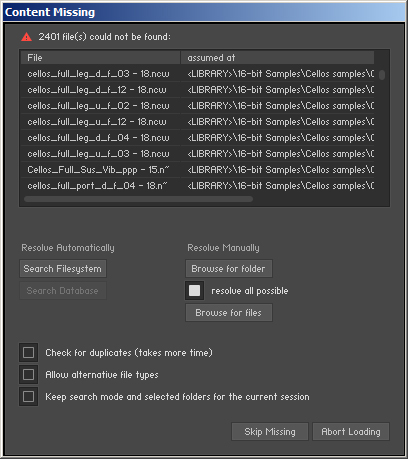Click the disabled Search Database button

coord(63,291)
